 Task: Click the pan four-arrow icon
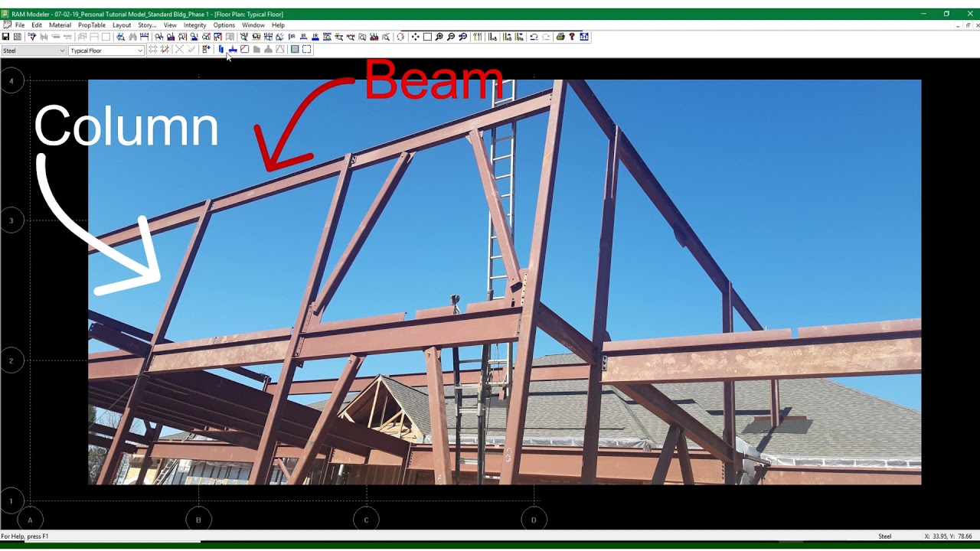click(415, 37)
